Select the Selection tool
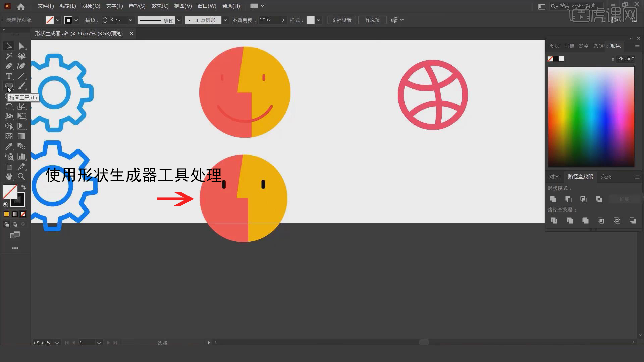The height and width of the screenshot is (362, 644). [9, 46]
